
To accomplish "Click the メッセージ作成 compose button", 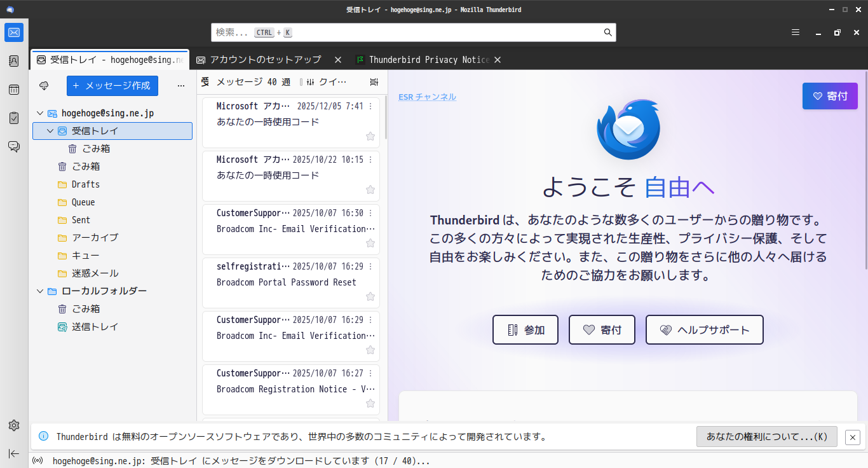I will coord(112,85).
